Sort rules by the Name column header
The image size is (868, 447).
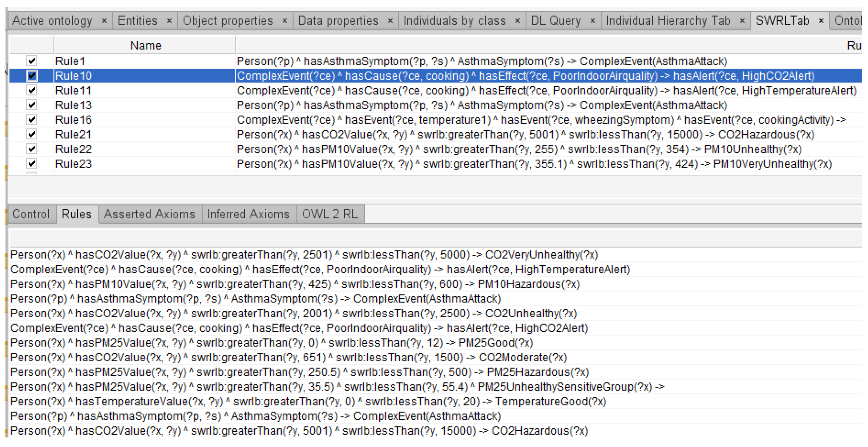tap(145, 46)
